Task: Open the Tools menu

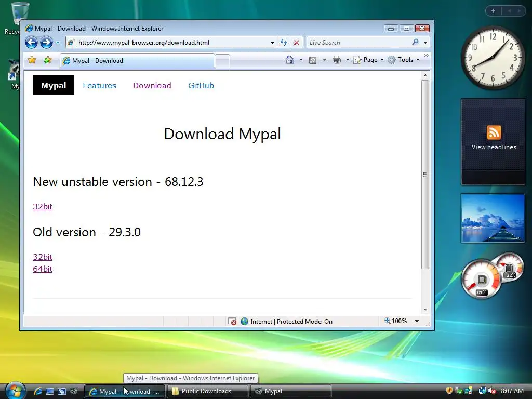Action: (404, 60)
